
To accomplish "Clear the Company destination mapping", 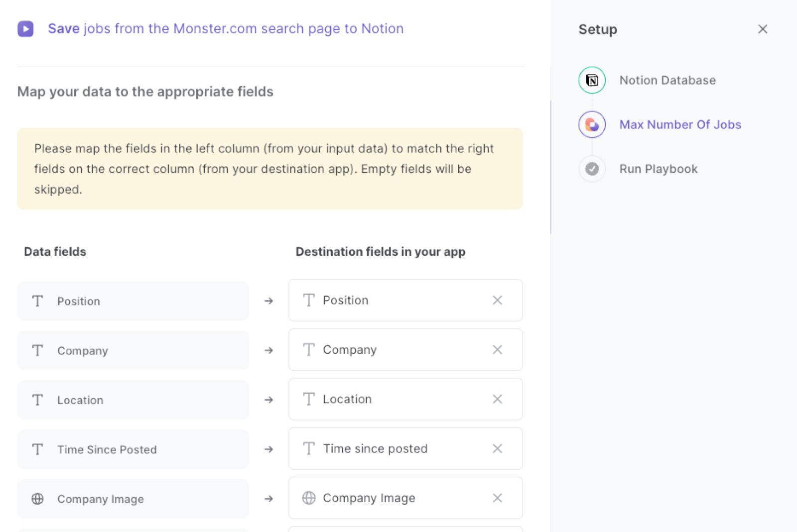I will (x=497, y=349).
